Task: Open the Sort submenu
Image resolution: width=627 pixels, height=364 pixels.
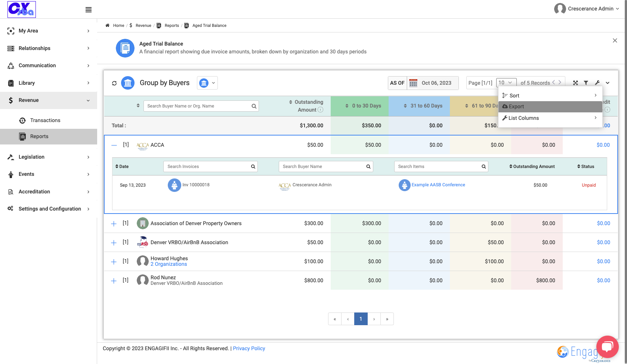Action: [x=550, y=96]
